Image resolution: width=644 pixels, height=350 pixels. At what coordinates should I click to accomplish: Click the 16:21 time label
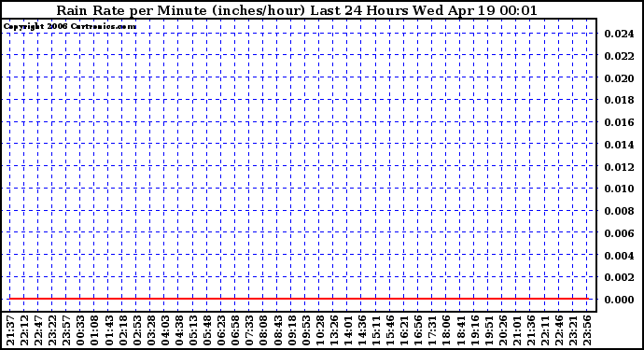(404, 330)
